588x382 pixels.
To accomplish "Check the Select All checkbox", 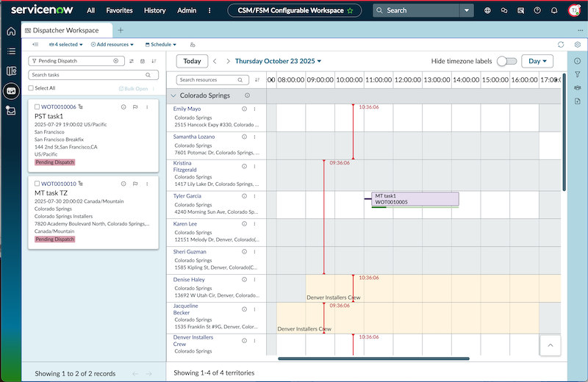I will [x=31, y=88].
